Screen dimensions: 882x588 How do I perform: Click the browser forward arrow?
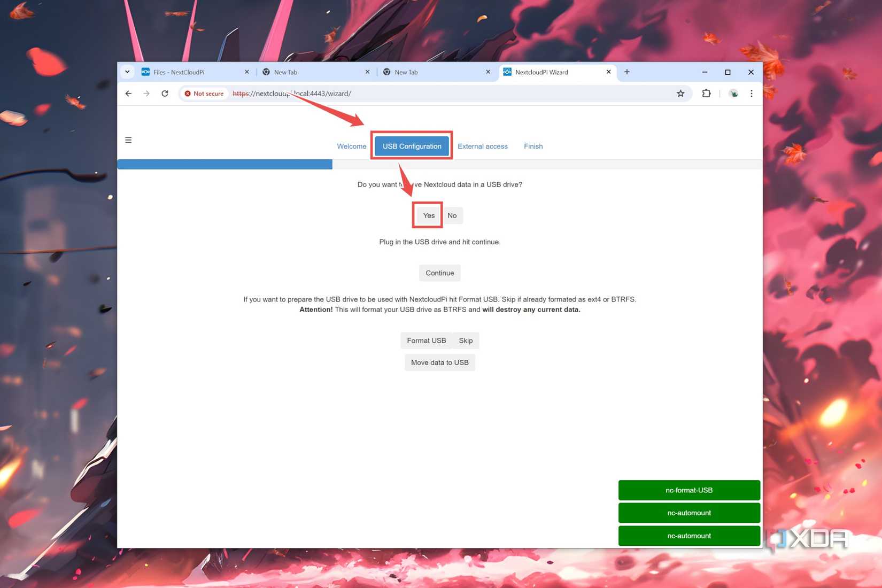(146, 94)
